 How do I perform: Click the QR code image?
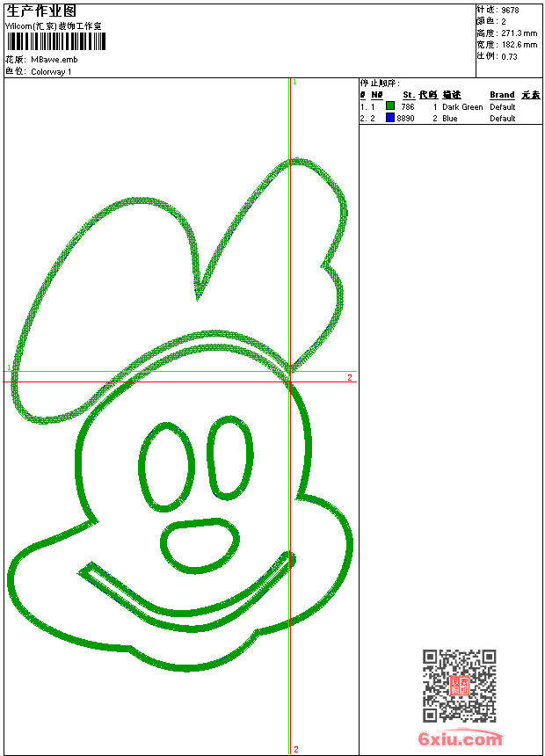(x=460, y=686)
